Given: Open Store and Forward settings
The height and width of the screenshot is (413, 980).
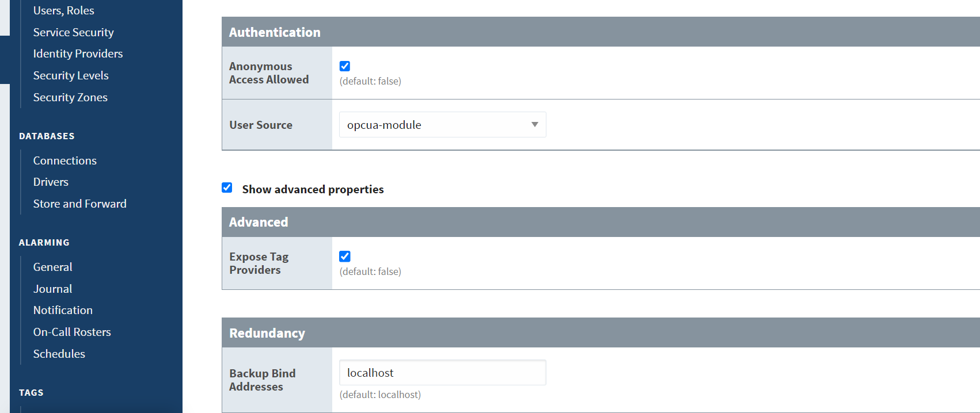Looking at the screenshot, I should (x=79, y=204).
